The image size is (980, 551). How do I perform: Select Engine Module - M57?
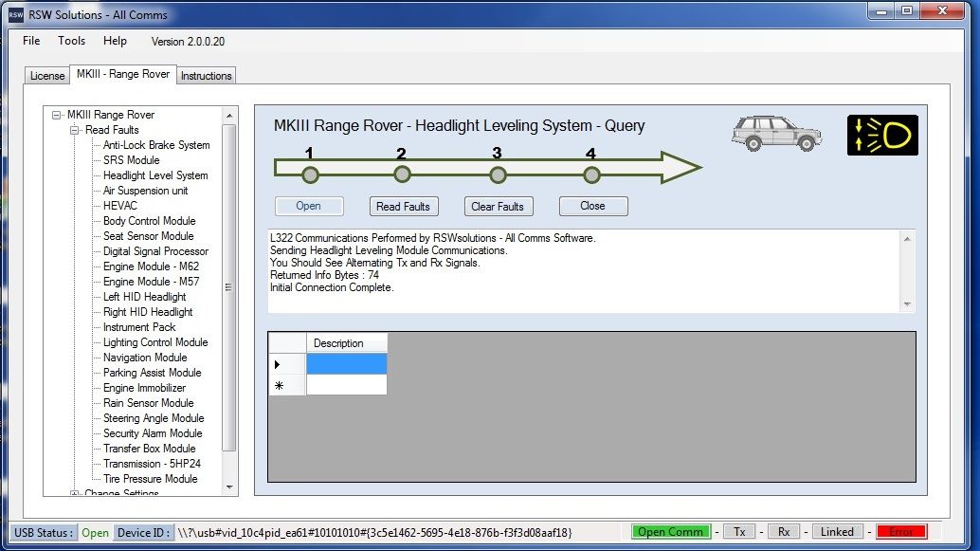[152, 282]
